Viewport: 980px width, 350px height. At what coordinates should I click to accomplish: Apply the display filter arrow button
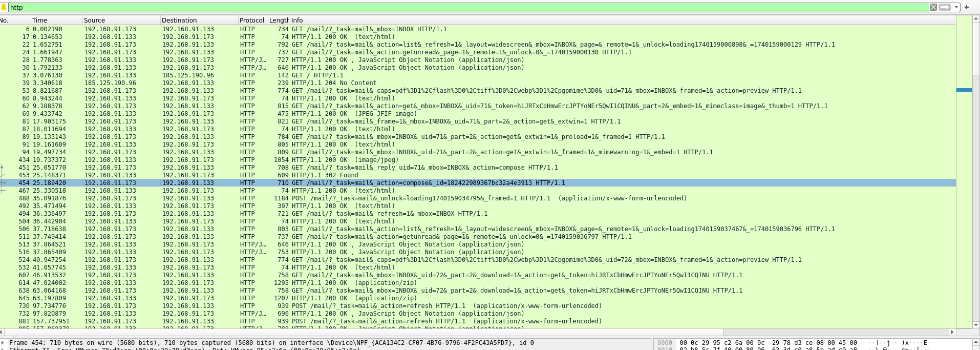tap(945, 7)
